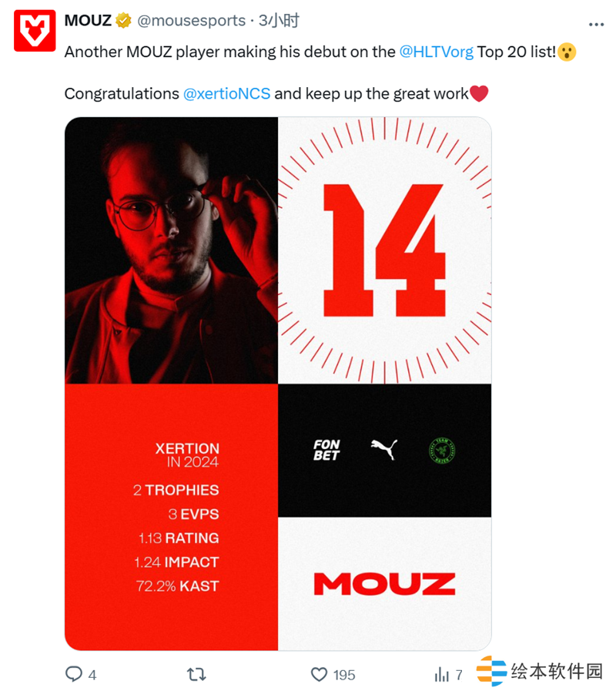Click the Fonbet logo in image
Screen dimensions: 616x691
click(326, 450)
